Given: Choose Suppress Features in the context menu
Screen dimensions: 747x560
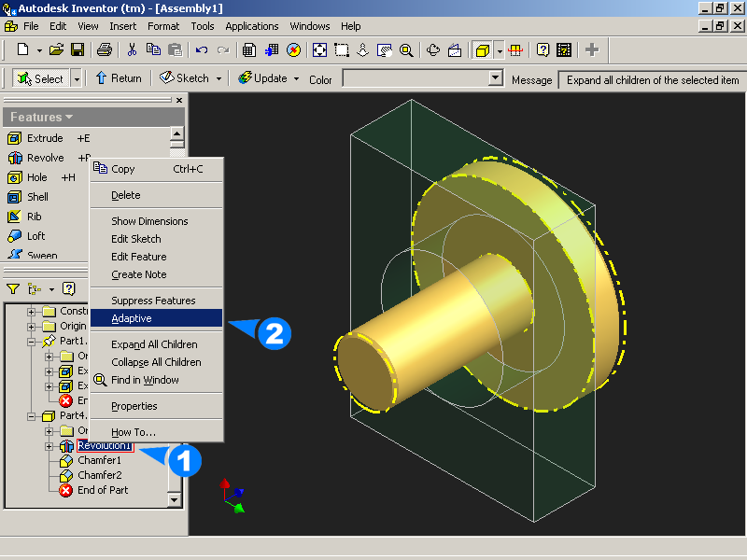Looking at the screenshot, I should 156,301.
